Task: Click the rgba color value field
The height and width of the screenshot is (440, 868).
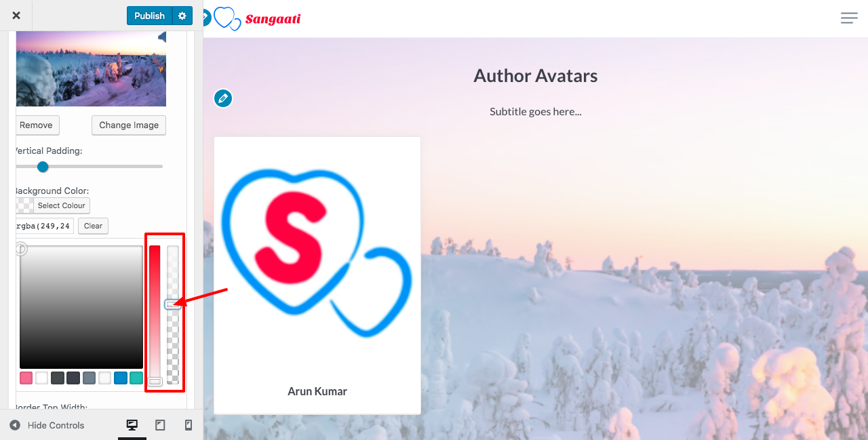Action: coord(44,226)
